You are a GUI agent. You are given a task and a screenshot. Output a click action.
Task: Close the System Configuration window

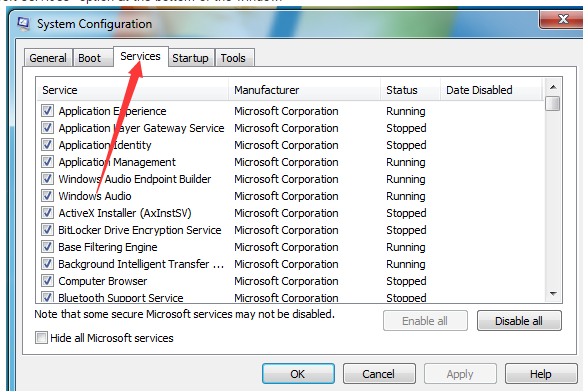point(562,19)
